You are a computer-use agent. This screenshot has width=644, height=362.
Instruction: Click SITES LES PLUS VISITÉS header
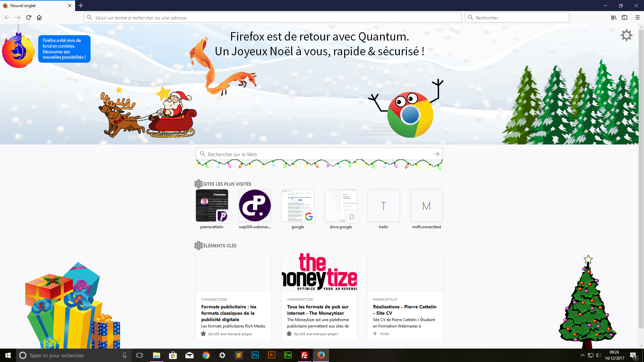point(227,184)
